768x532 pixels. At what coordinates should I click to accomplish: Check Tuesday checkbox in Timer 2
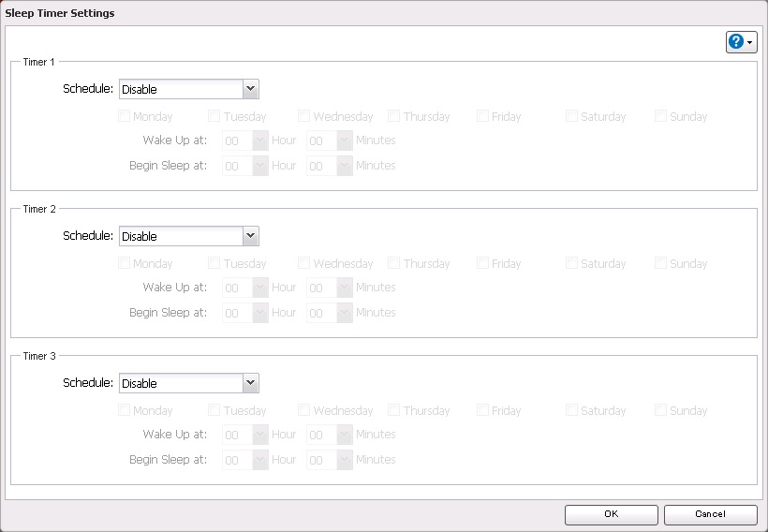click(214, 264)
